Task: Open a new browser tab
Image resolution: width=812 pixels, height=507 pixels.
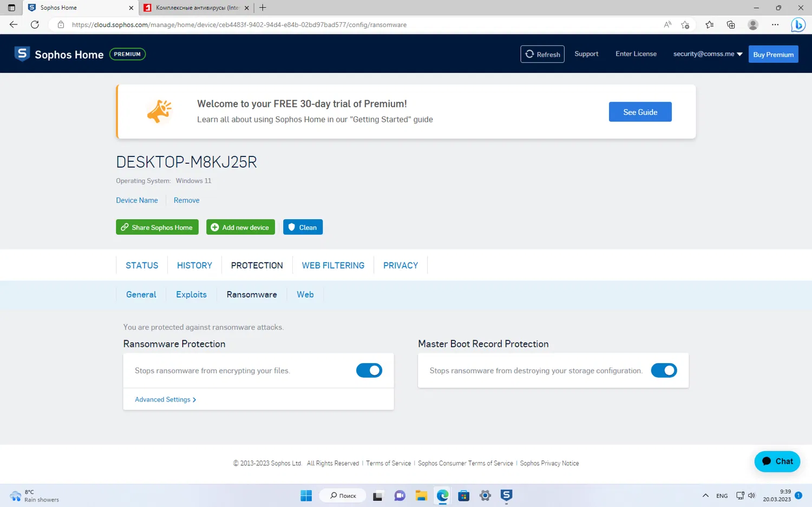Action: (x=263, y=8)
